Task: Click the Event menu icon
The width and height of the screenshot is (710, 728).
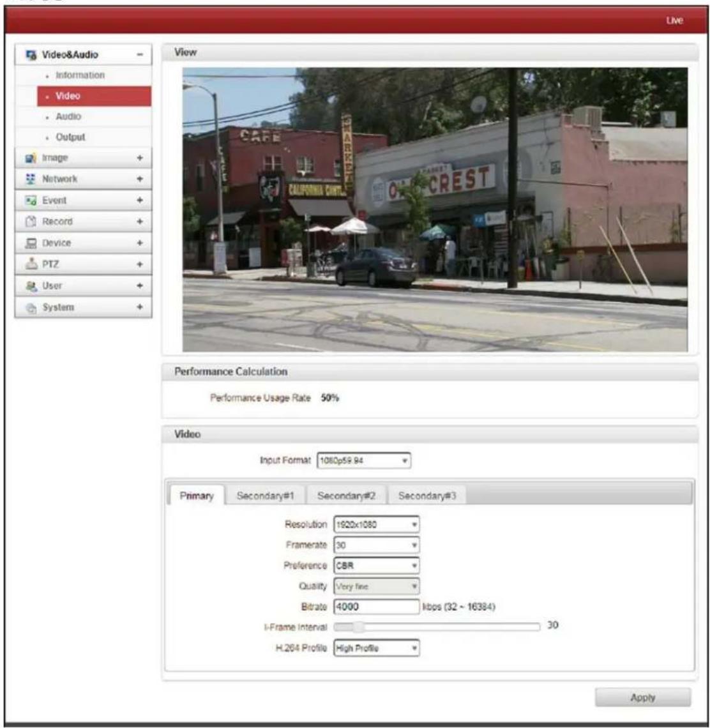Action: tap(31, 201)
